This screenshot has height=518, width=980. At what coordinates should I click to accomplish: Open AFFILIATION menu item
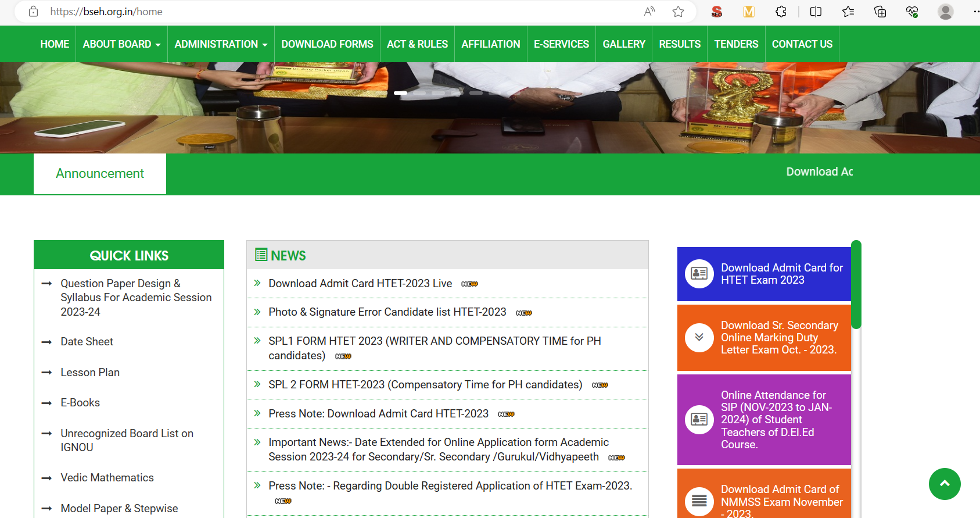491,44
